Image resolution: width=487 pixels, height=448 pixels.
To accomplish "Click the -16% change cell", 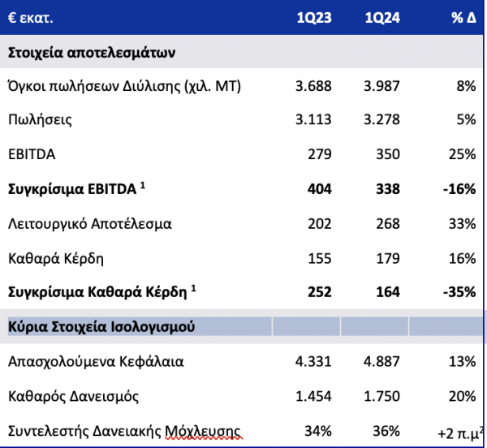I will coord(459,189).
